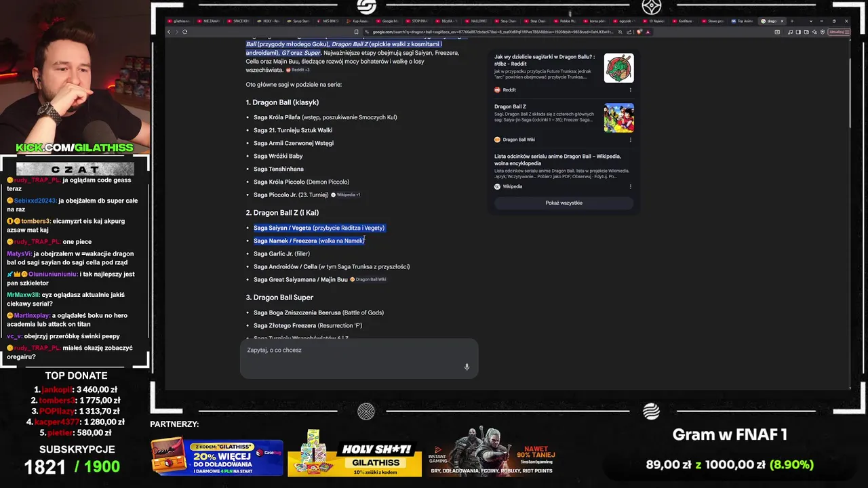Click the 3. Dragon Ball Super heading
The width and height of the screenshot is (868, 488).
coord(279,298)
